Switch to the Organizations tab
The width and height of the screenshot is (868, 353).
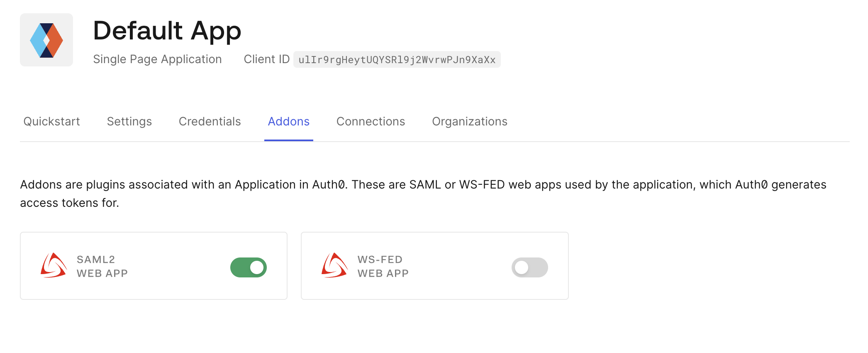click(x=470, y=121)
